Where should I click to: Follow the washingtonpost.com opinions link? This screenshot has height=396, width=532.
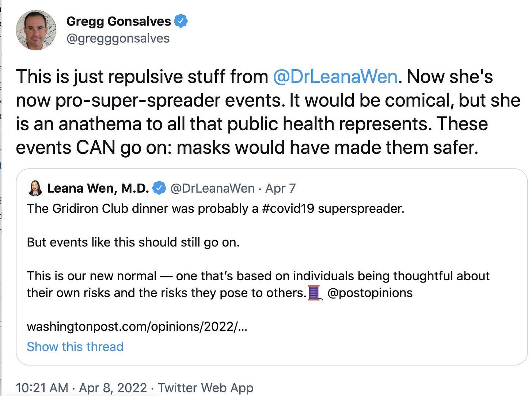(137, 326)
